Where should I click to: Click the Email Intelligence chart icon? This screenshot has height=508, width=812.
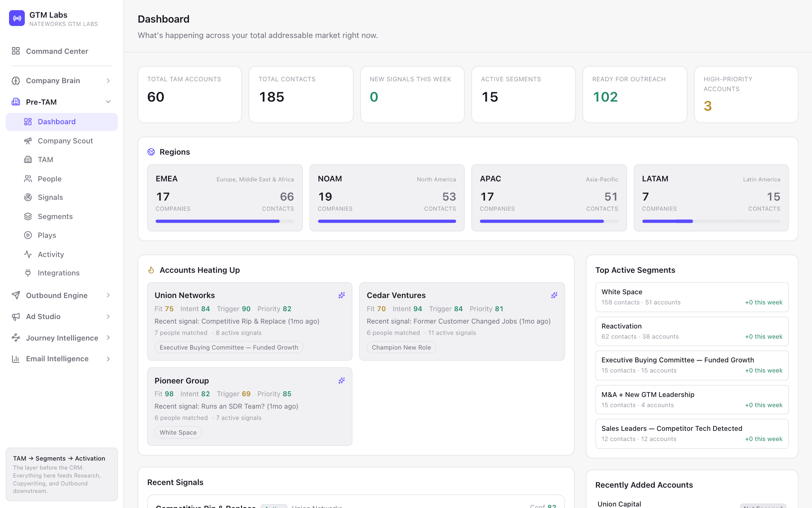(16, 359)
